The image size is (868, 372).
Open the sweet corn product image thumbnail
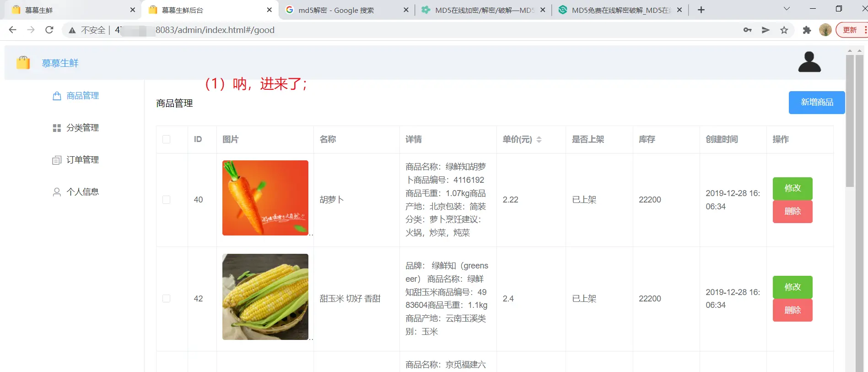pyautogui.click(x=265, y=297)
